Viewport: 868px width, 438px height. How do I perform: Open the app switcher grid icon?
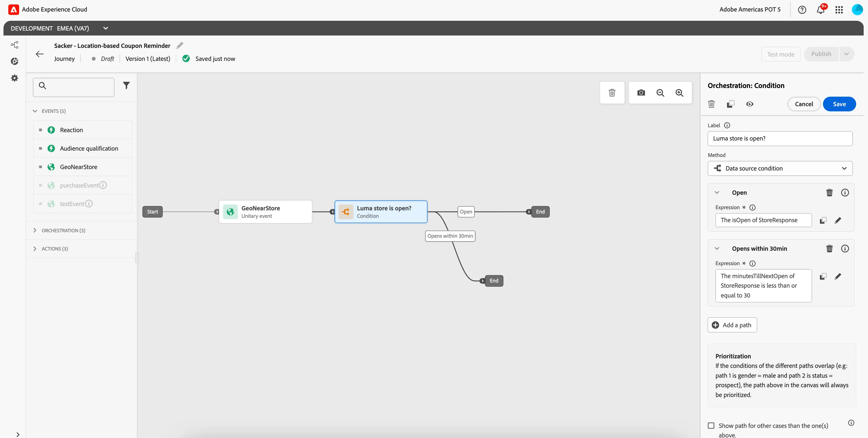coord(839,10)
